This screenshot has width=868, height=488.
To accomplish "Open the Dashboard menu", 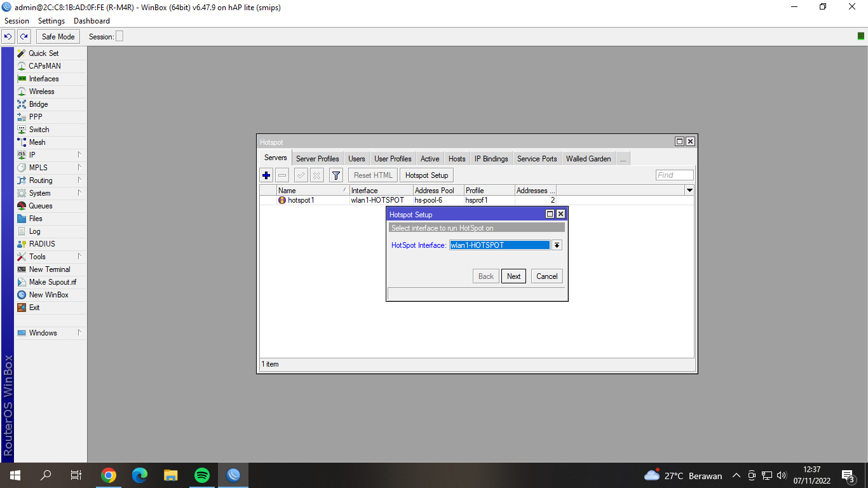I will (92, 21).
